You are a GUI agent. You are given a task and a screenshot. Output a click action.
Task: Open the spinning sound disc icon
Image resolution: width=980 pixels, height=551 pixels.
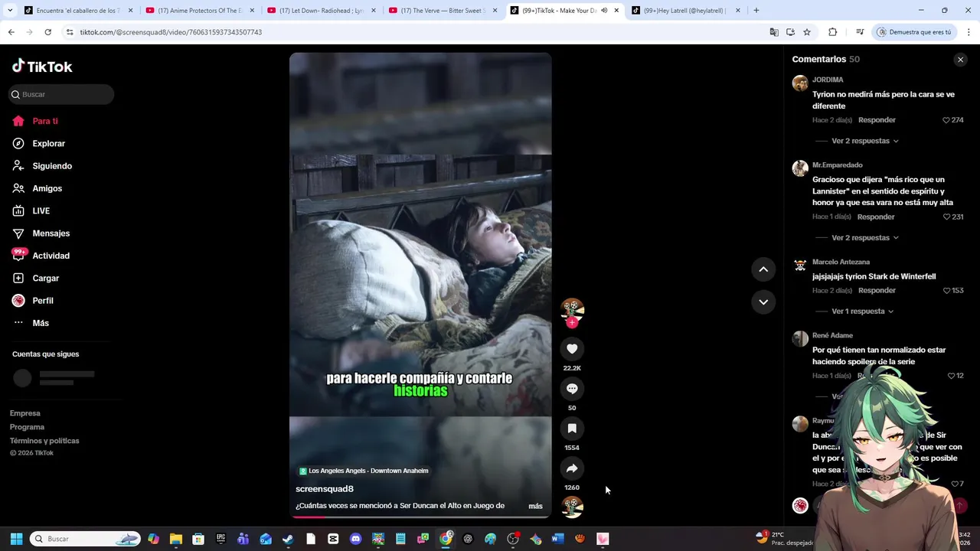(x=572, y=507)
